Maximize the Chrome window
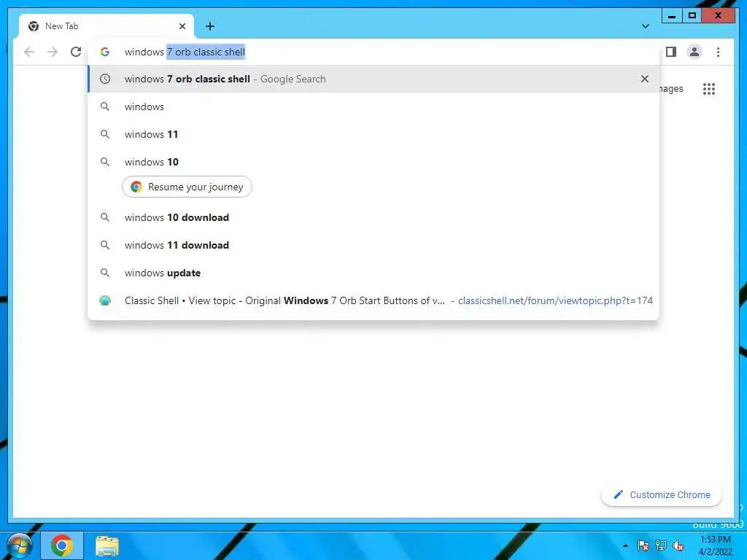This screenshot has height=560, width=747. (x=692, y=16)
